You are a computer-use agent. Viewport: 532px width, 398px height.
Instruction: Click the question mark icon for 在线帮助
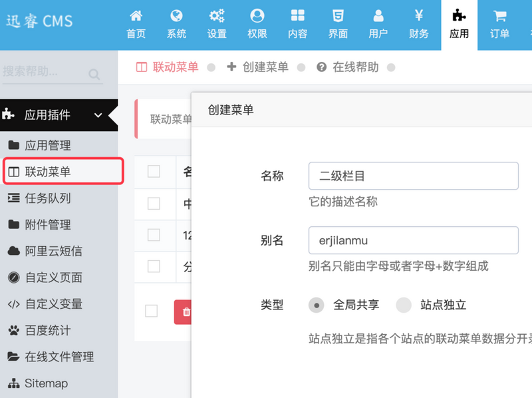[321, 67]
